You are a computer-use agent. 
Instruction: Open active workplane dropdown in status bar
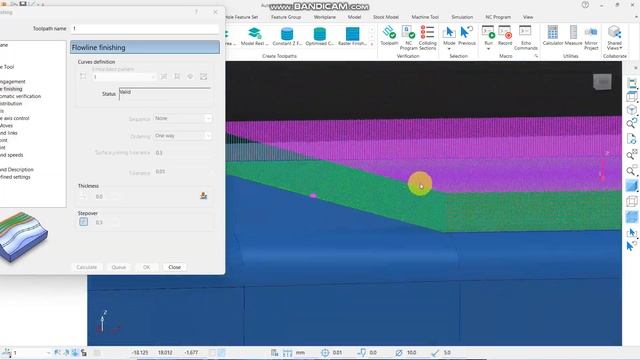48,353
